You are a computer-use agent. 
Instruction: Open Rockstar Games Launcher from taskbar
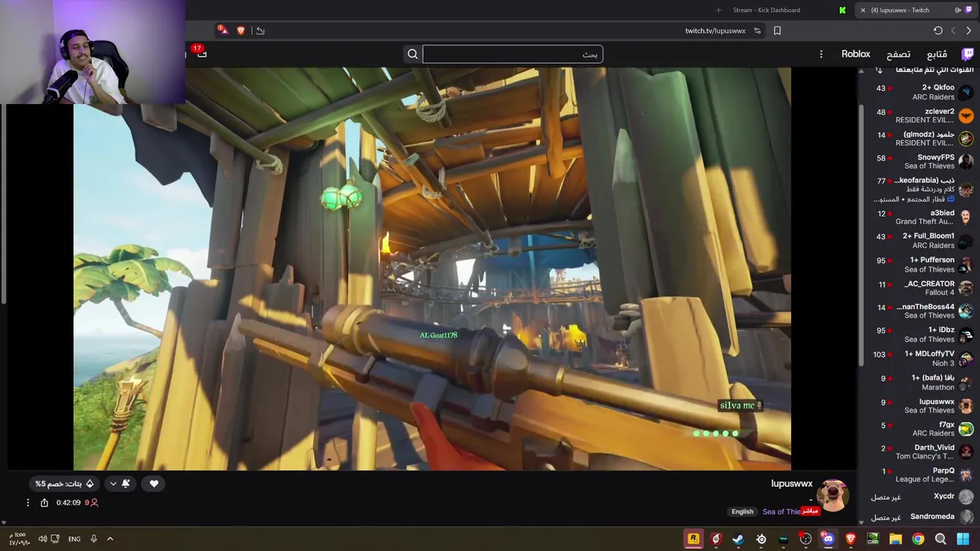pos(693,539)
